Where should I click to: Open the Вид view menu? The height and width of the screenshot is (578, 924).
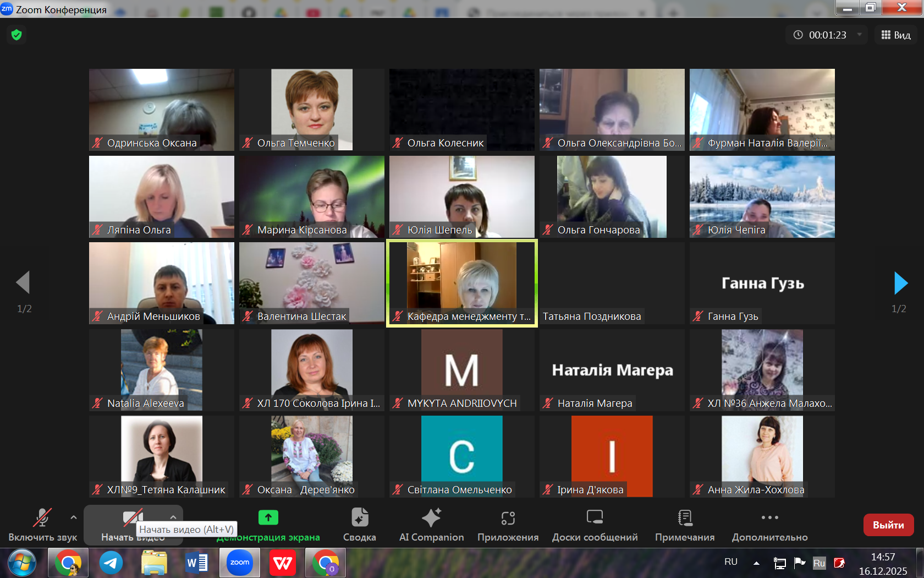[x=896, y=35]
